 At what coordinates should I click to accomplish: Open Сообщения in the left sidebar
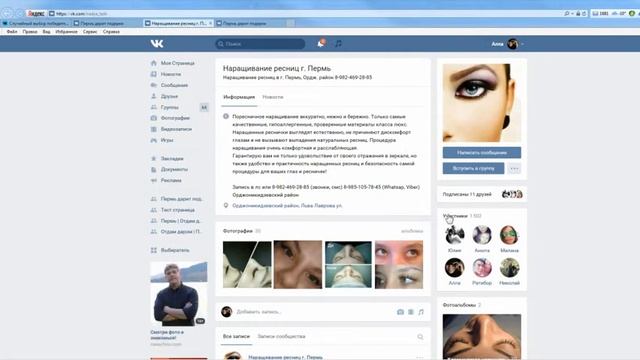(x=174, y=85)
